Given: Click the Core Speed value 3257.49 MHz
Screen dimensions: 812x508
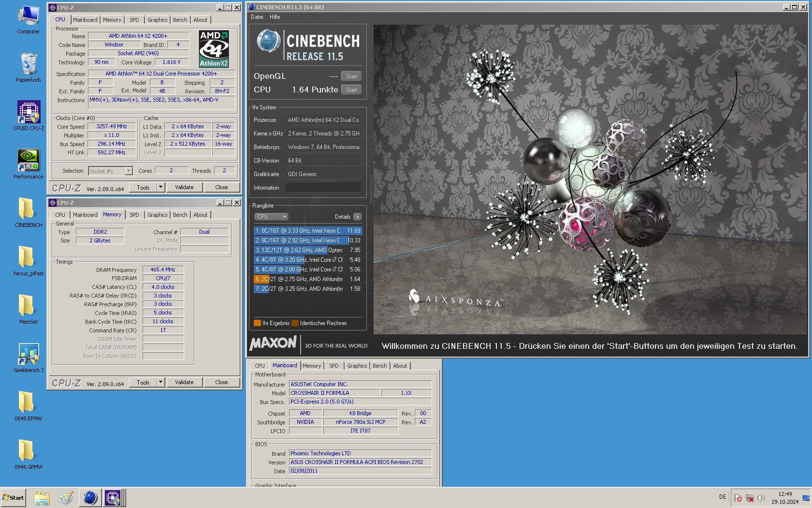Looking at the screenshot, I should tap(112, 126).
